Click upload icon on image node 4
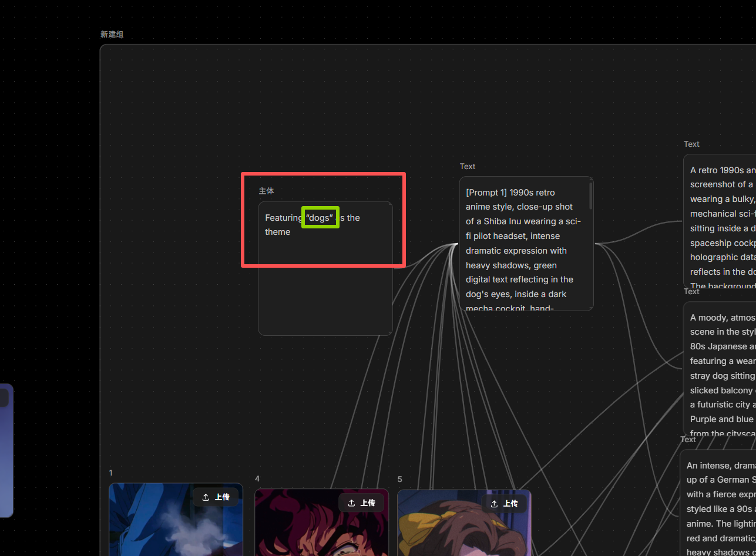The width and height of the screenshot is (756, 556). click(351, 503)
